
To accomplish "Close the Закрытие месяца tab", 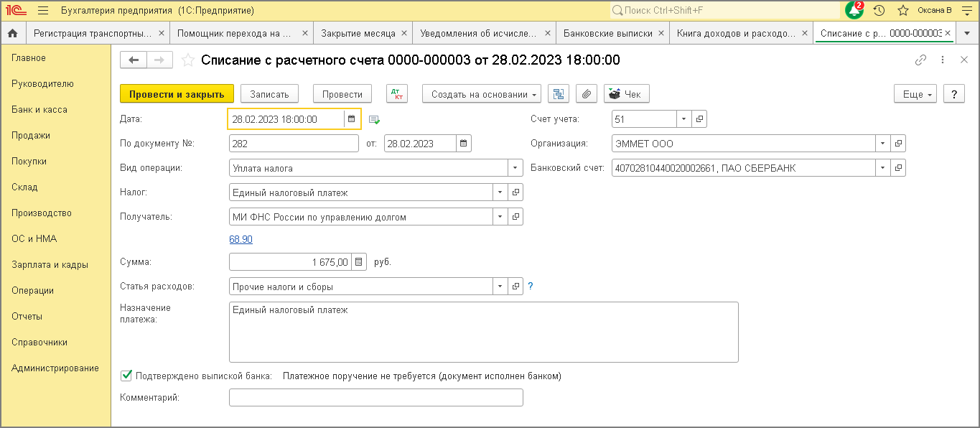I will coord(404,33).
